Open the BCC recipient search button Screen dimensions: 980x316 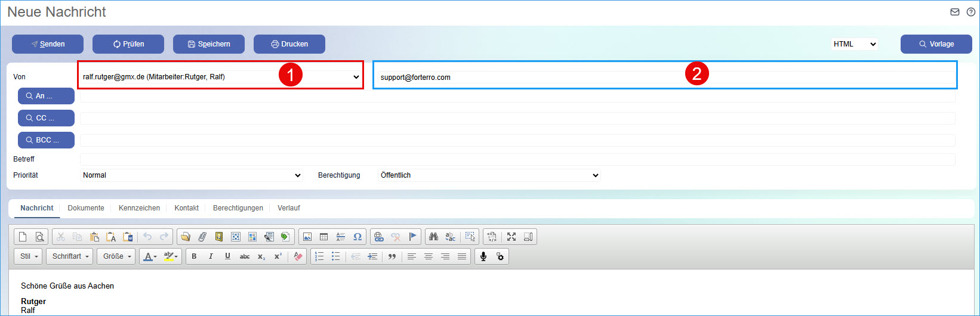46,140
